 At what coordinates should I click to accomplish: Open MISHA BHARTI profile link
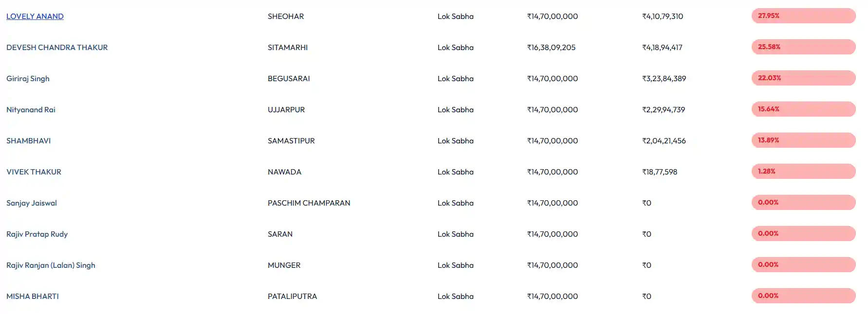tap(33, 297)
